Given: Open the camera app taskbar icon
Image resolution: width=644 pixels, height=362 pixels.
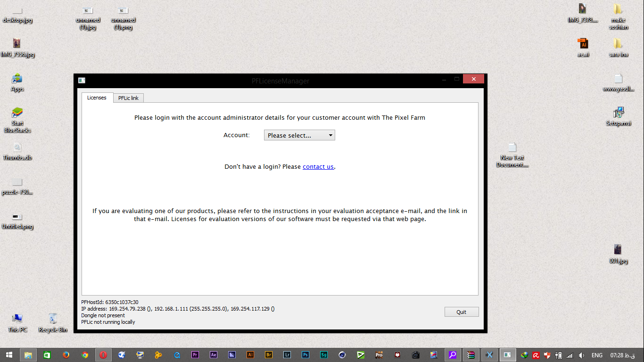Looking at the screenshot, I should [x=416, y=355].
